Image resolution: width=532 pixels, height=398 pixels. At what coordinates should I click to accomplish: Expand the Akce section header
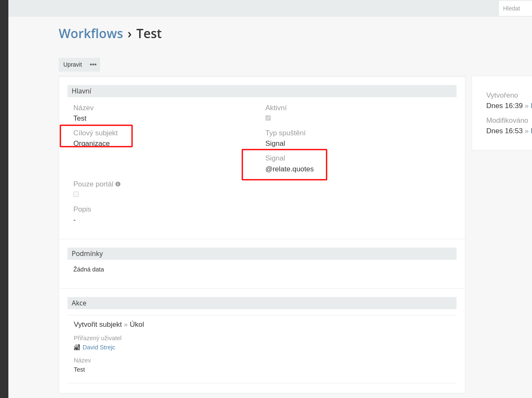coord(262,303)
